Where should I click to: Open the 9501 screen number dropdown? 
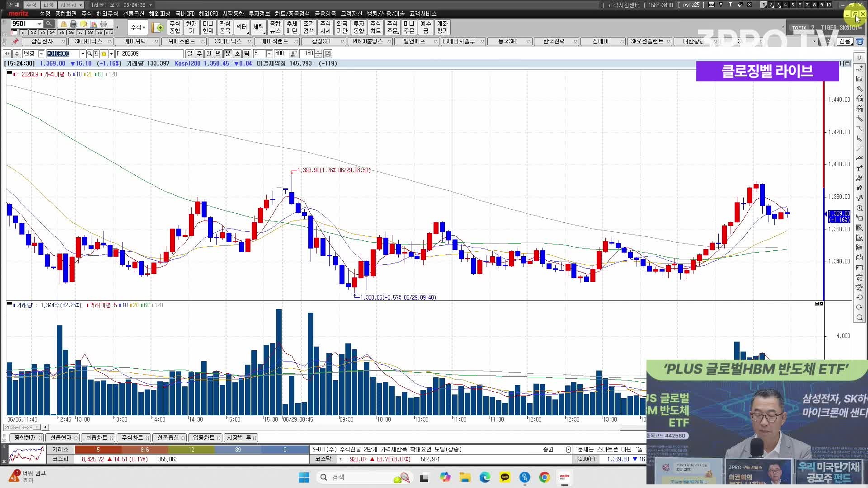40,24
